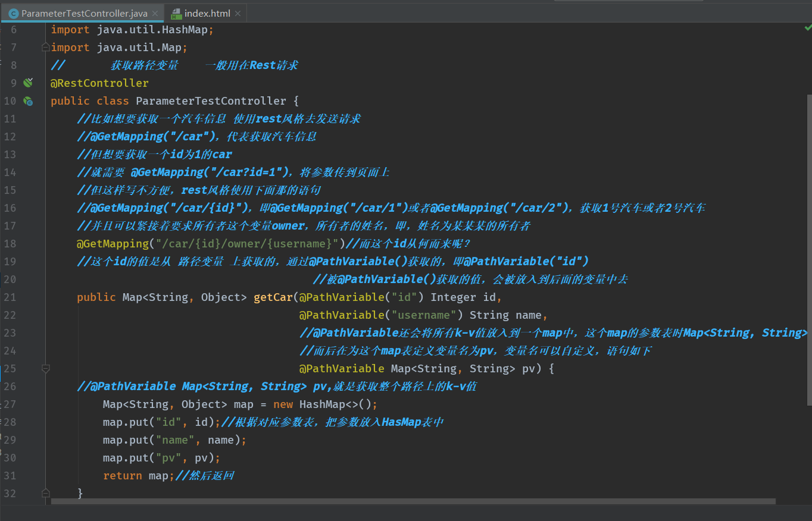The width and height of the screenshot is (812, 521).
Task: Click line number 28 in the gutter
Action: pyautogui.click(x=10, y=422)
